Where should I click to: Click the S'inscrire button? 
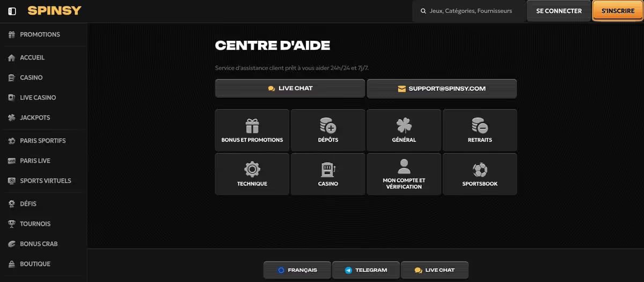(x=618, y=11)
